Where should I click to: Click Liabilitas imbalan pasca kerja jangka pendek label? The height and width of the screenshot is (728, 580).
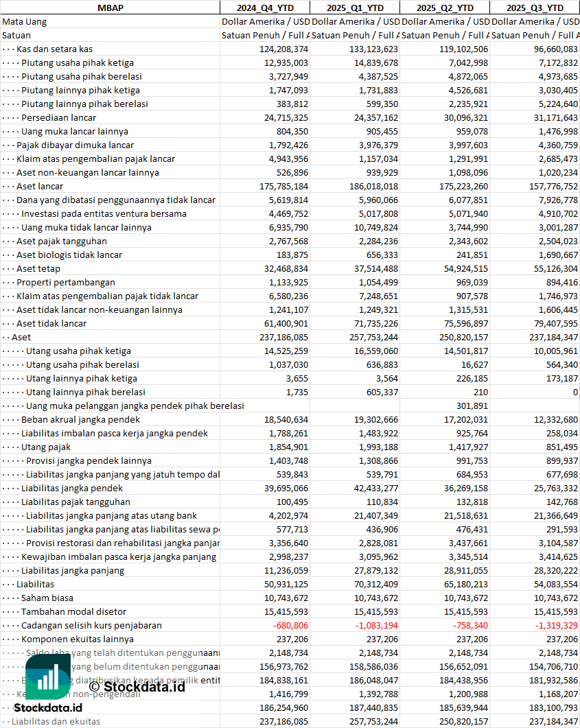point(114,433)
